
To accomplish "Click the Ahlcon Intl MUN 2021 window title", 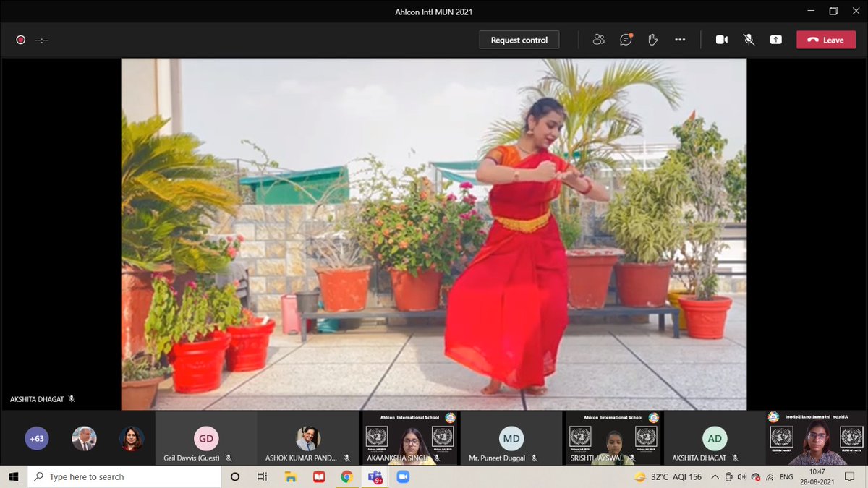I will 433,12.
